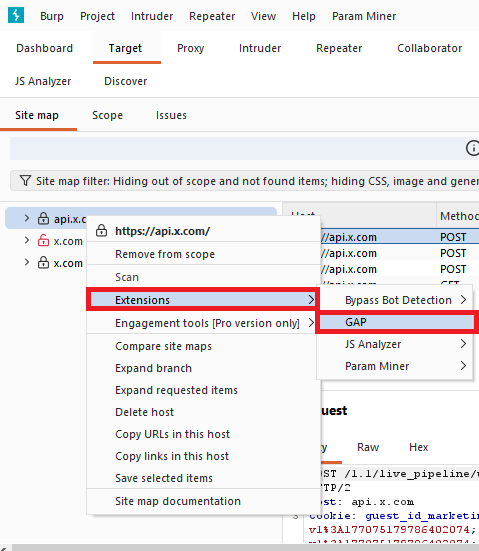
Task: Click the Burp Suite logo icon
Action: coord(16,15)
